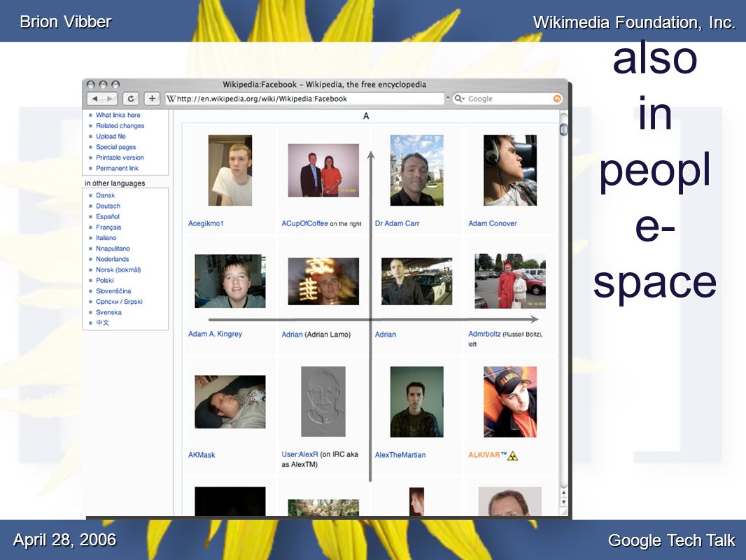This screenshot has width=746, height=560.
Task: Switch to the Norsk (bokmål) language version
Action: 118,269
